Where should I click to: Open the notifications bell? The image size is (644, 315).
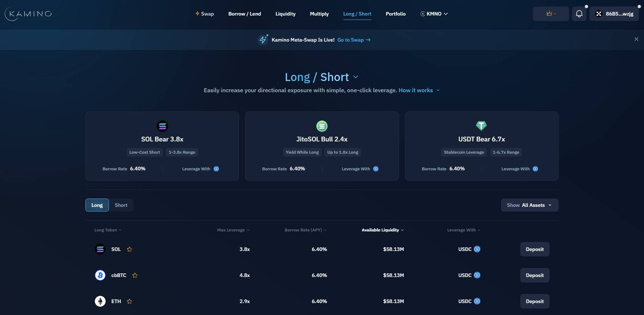click(579, 14)
